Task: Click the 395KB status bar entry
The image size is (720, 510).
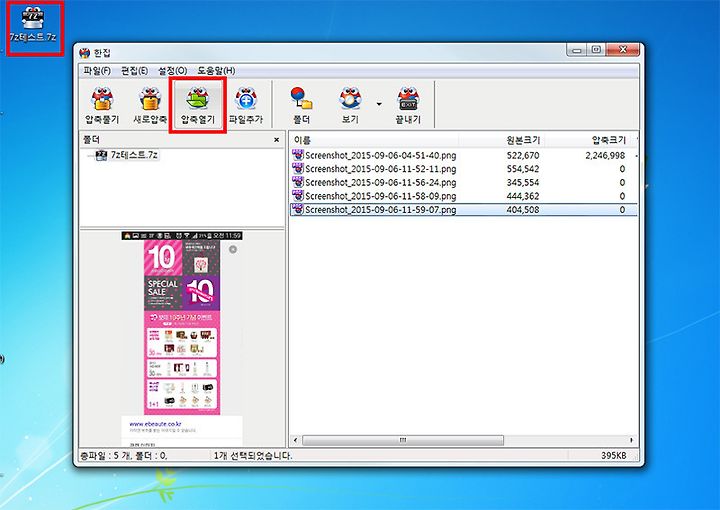Action: coord(613,456)
